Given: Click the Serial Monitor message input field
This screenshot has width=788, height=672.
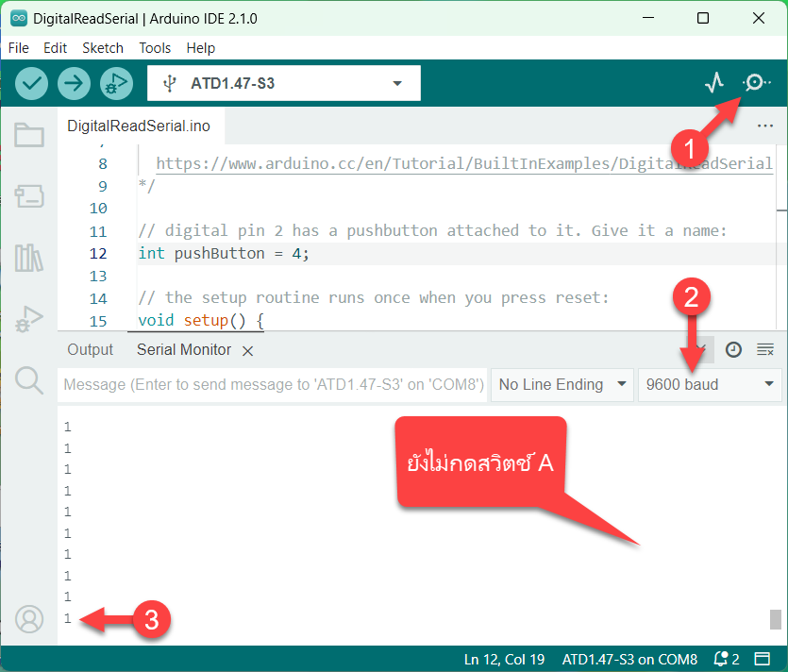Looking at the screenshot, I should click(273, 384).
